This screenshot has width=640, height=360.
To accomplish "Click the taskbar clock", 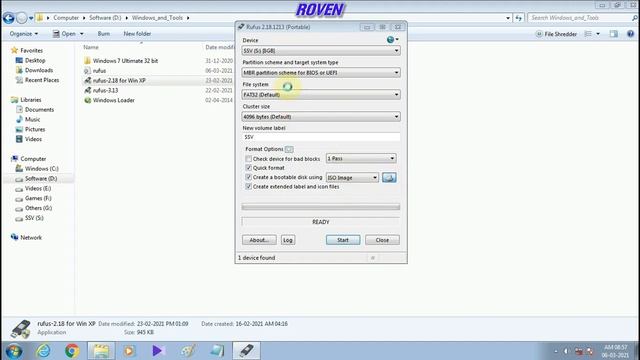I will pyautogui.click(x=615, y=351).
